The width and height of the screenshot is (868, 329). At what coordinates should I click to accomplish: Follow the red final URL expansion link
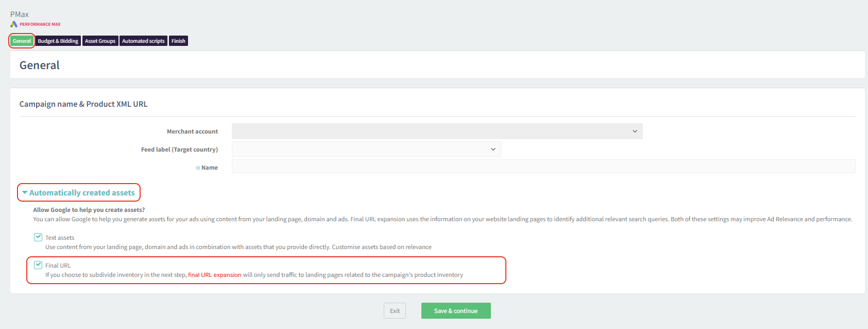[214, 275]
